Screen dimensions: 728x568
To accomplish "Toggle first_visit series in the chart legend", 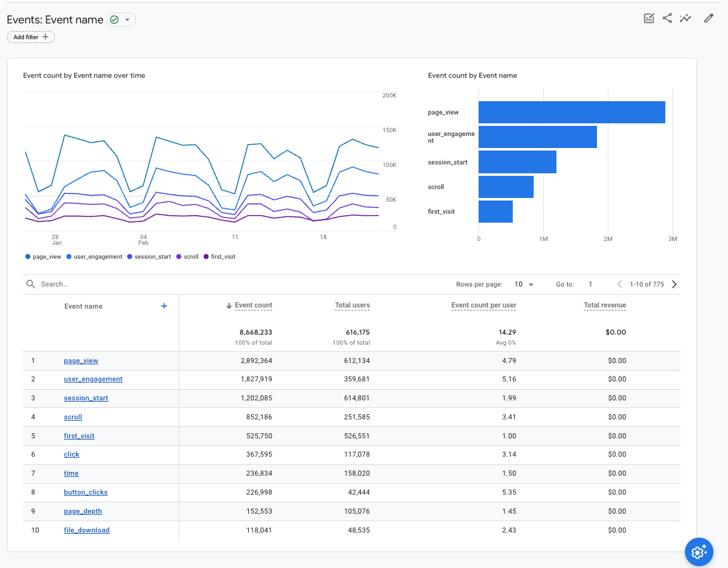I will (218, 256).
